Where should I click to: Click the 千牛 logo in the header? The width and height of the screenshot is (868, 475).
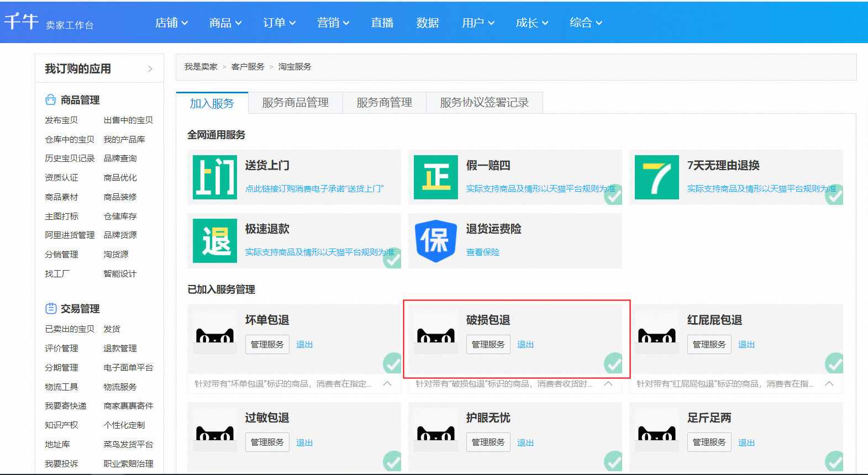pyautogui.click(x=21, y=22)
